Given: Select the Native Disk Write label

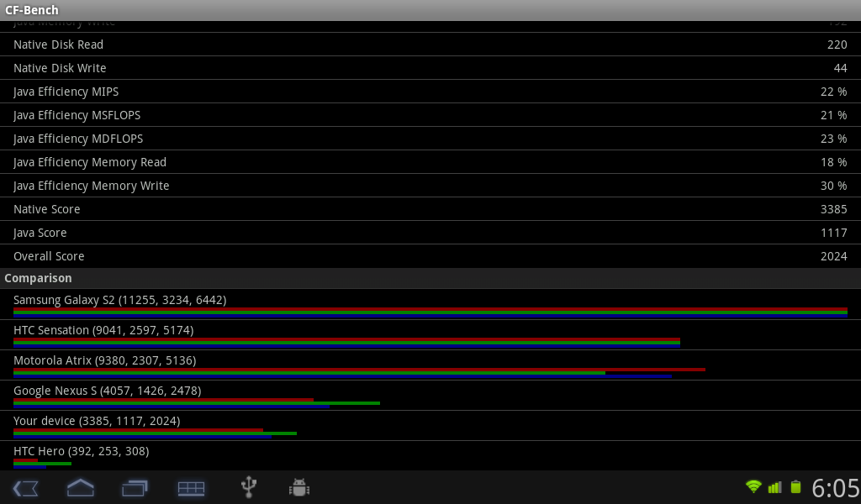Looking at the screenshot, I should coord(60,68).
